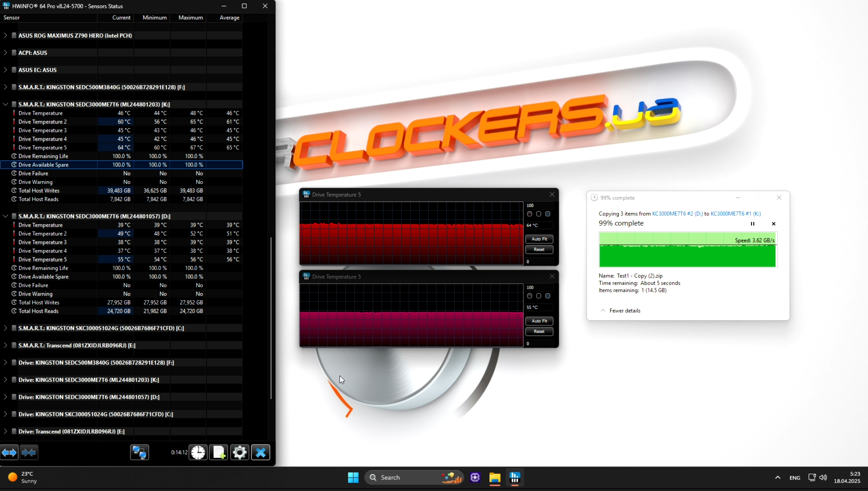Expand the S.M.A.R.T. Transcend [E:] group
This screenshot has width=868, height=491.
(x=5, y=345)
